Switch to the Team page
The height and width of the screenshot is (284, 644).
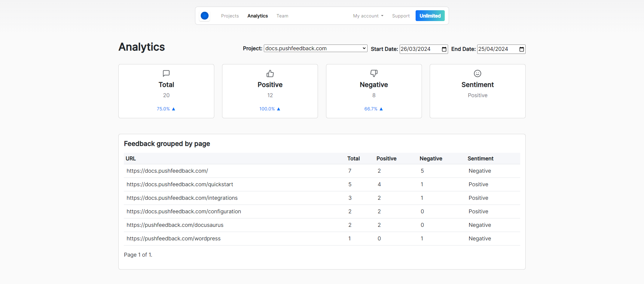(282, 16)
